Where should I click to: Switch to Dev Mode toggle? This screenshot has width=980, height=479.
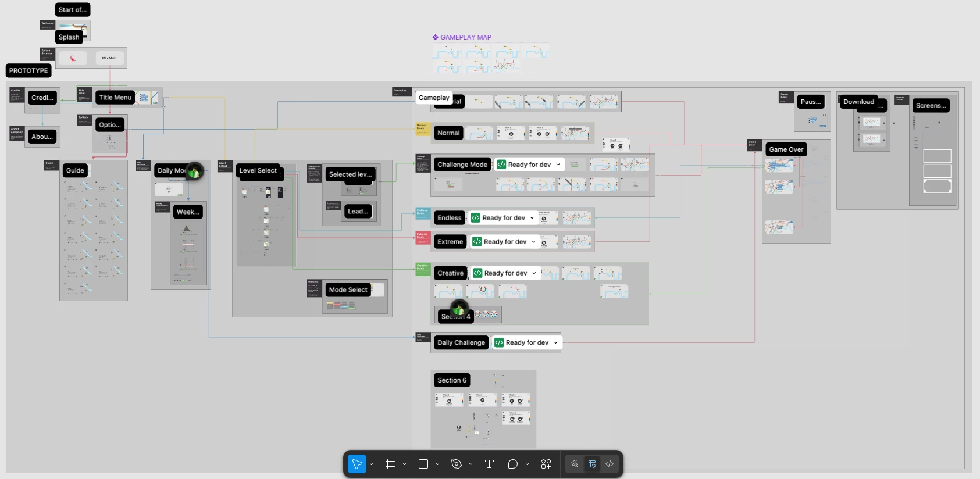click(x=610, y=464)
